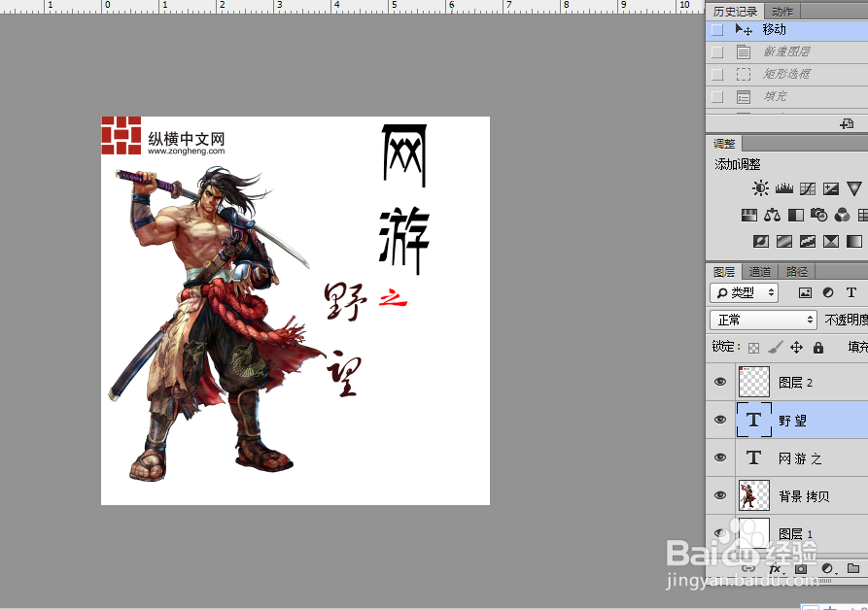Select the 图层 1 layer name

pyautogui.click(x=795, y=533)
